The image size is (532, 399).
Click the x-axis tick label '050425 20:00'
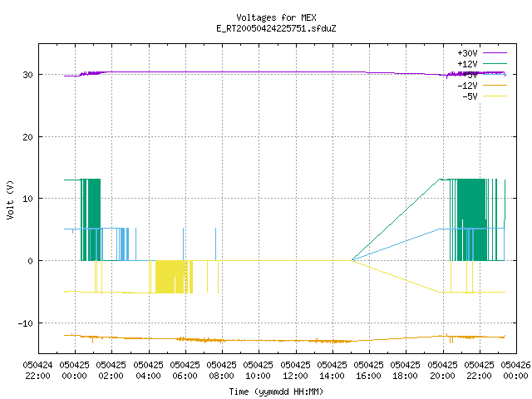click(x=442, y=371)
